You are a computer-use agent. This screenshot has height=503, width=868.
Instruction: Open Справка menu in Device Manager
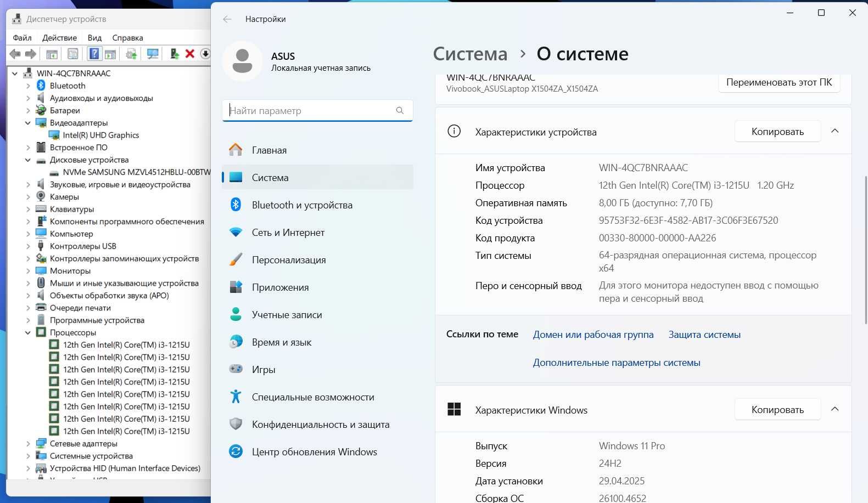(127, 38)
